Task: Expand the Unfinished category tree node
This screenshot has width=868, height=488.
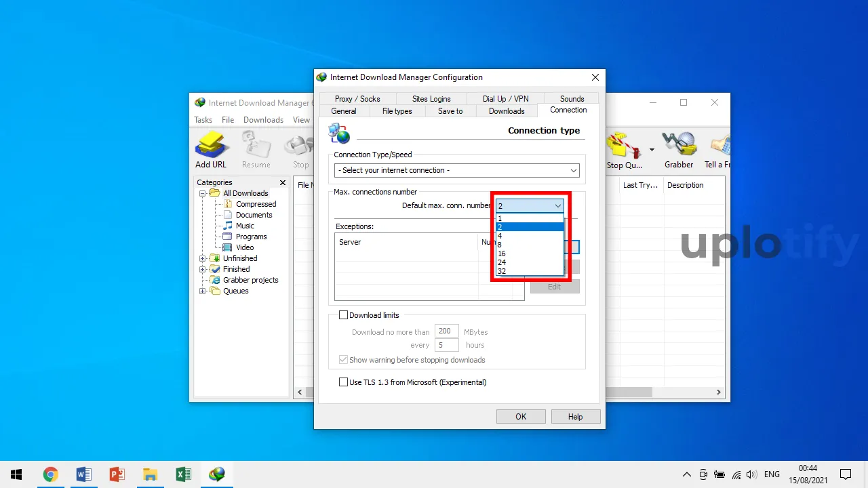Action: (202, 258)
